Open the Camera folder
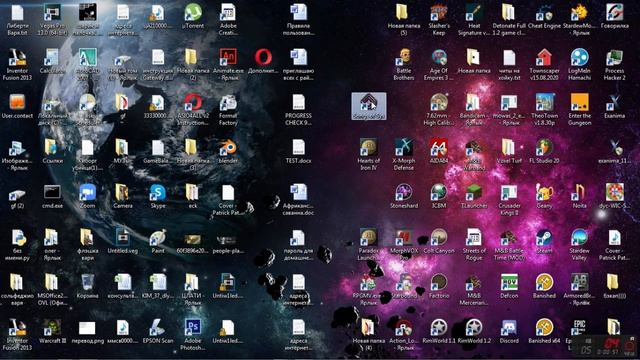The width and height of the screenshot is (640, 360). [x=122, y=196]
